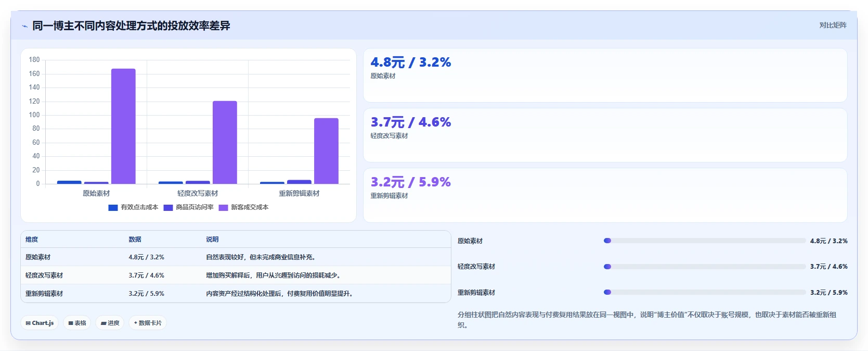
Task: Click the 进度 tag chip
Action: point(110,323)
